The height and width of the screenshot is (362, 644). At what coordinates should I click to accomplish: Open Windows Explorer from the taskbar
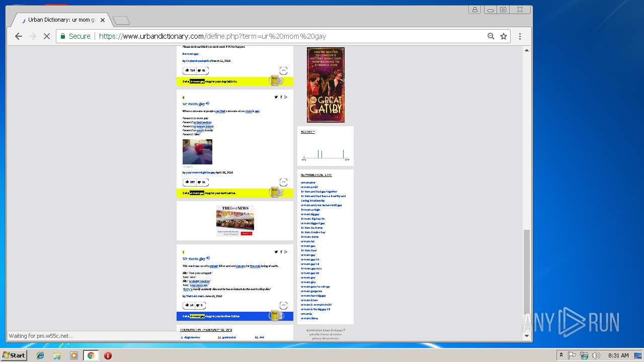(x=57, y=355)
